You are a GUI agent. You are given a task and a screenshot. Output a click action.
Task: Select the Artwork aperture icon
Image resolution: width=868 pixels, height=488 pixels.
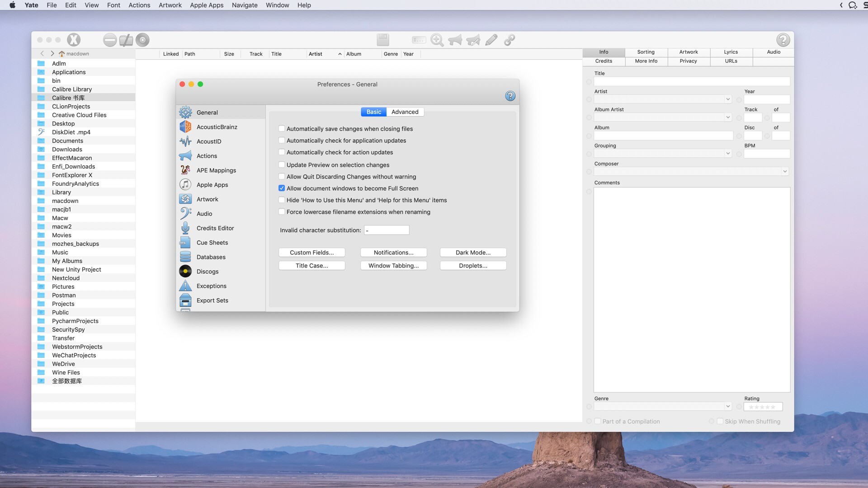coord(186,199)
